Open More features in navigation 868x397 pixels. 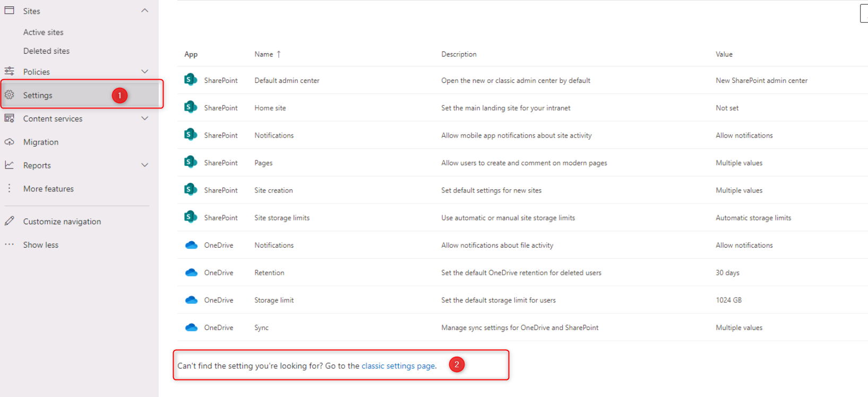[48, 189]
